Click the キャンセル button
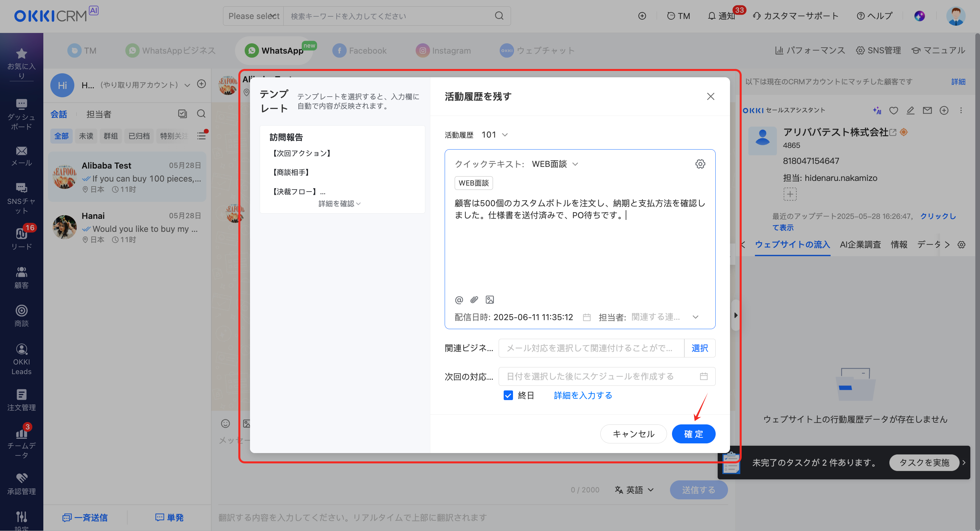Screen dimensions: 980x531 [633, 434]
